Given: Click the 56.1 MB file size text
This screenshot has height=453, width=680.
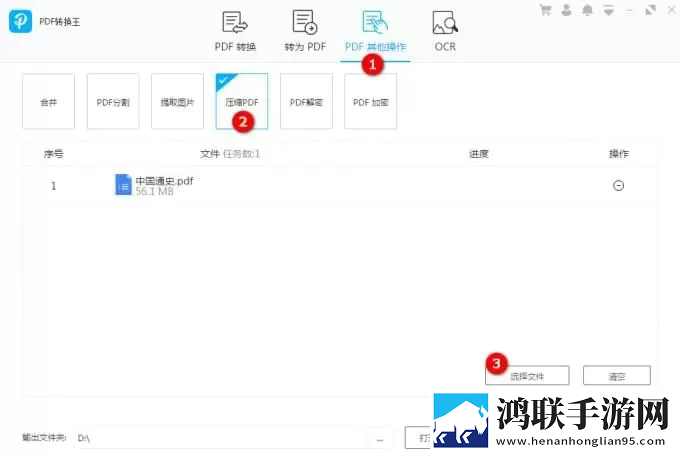Looking at the screenshot, I should (x=154, y=192).
